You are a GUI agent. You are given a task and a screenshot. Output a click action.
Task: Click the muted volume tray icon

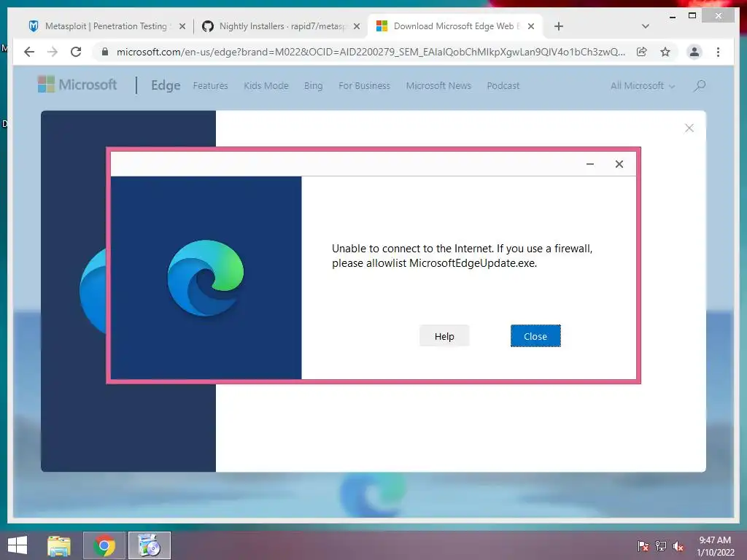click(678, 545)
